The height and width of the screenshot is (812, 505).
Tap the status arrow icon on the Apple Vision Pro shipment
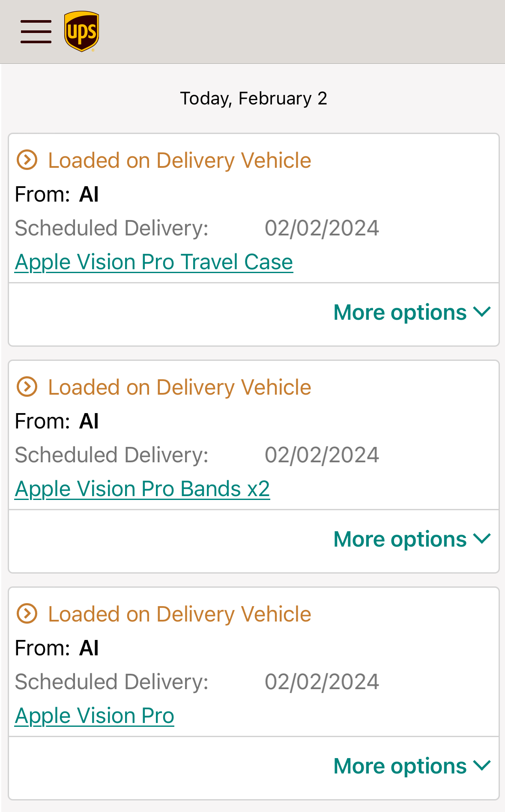(x=27, y=614)
